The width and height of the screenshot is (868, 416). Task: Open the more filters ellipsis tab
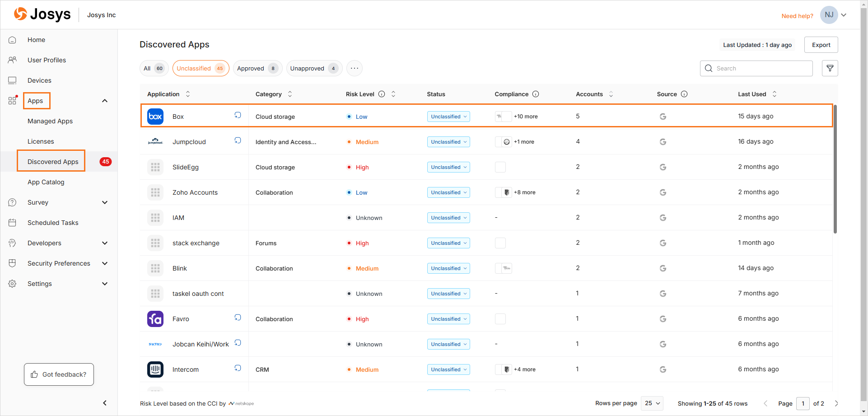coord(355,68)
